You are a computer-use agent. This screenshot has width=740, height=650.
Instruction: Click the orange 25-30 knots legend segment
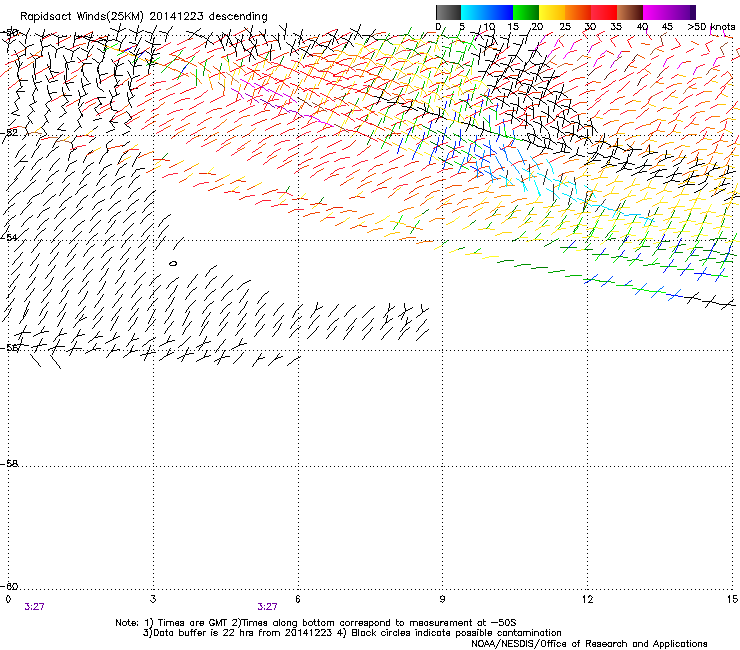(578, 12)
